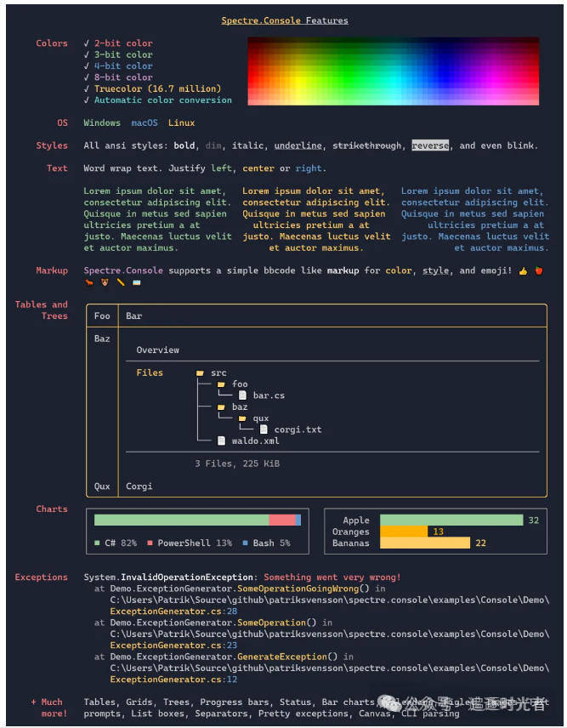Click the Overview heading in table
The height and width of the screenshot is (728, 567).
click(158, 350)
